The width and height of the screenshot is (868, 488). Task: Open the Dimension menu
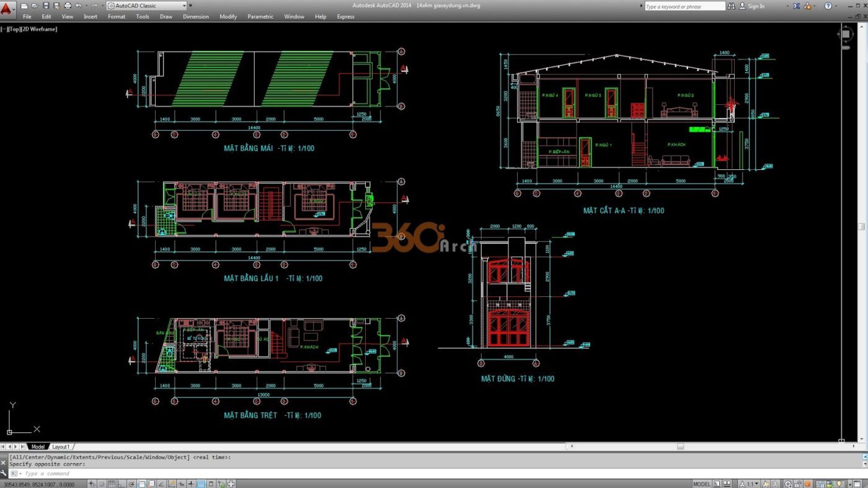coord(195,17)
